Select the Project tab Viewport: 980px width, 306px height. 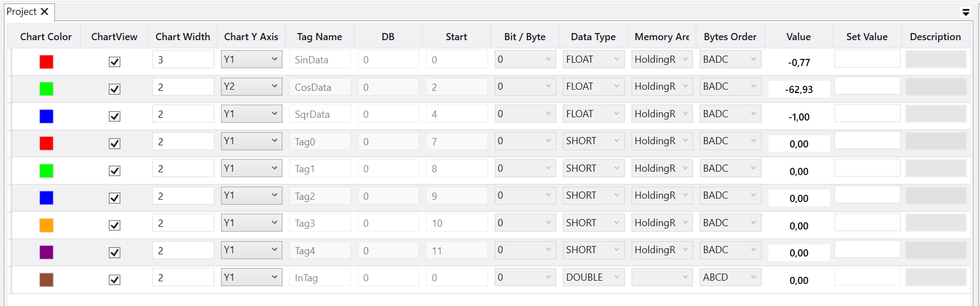click(21, 12)
